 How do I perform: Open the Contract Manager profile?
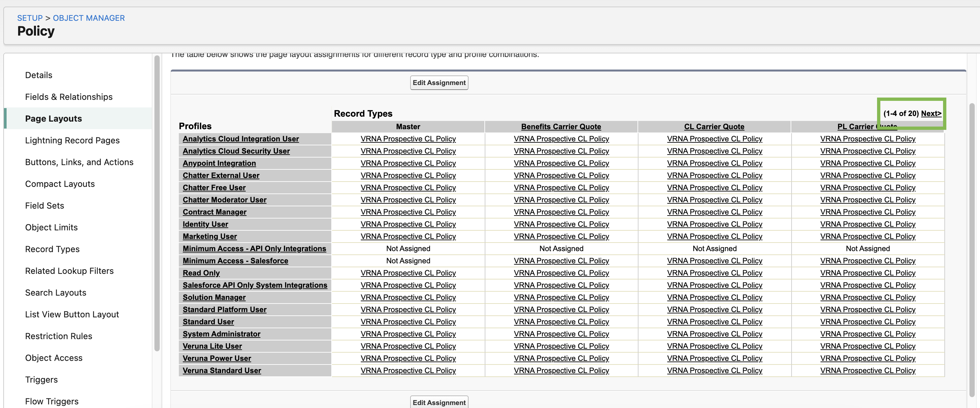(214, 212)
